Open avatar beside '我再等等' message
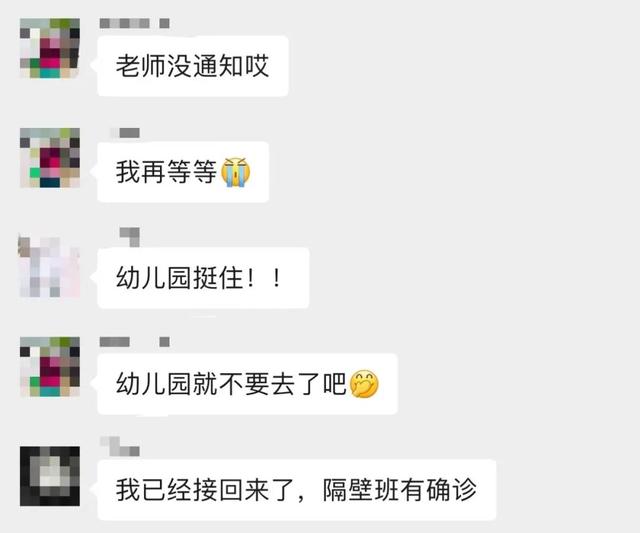Viewport: 640px width, 533px height. (50, 158)
